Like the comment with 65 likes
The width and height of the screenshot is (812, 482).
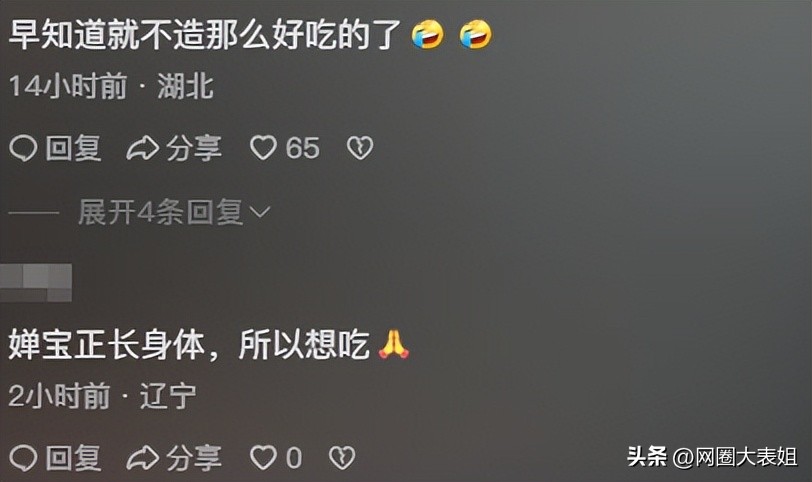point(263,149)
